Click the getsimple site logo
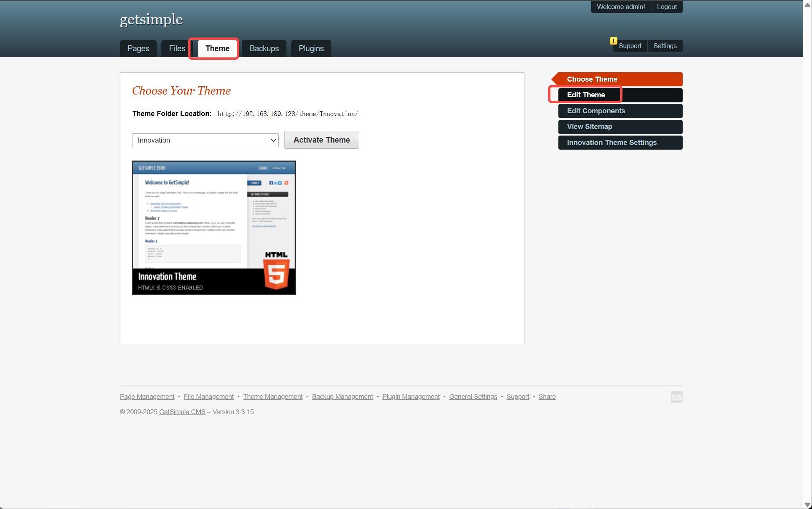This screenshot has width=812, height=509. tap(151, 19)
